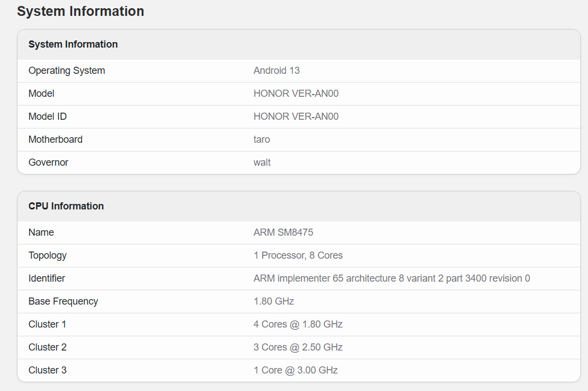Viewport: 588px width, 391px height.
Task: Click the 3 Cores @ 2.50 GHz value
Action: point(298,347)
